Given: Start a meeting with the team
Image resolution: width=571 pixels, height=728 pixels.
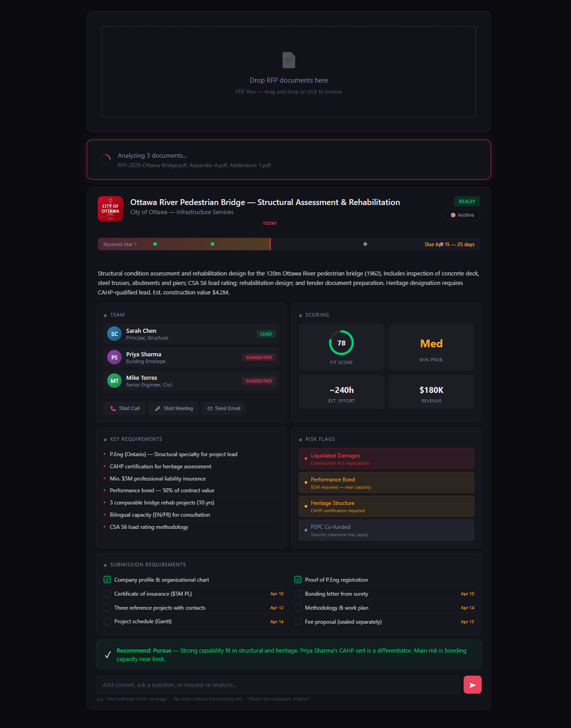Looking at the screenshot, I should coord(173,408).
